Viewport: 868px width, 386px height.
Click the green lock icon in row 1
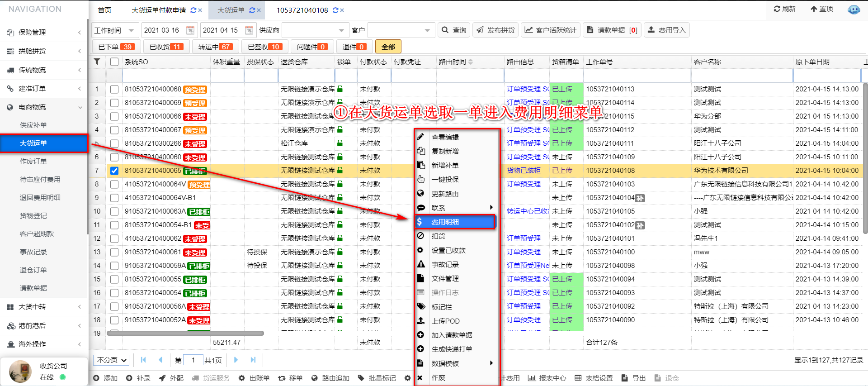[340, 89]
